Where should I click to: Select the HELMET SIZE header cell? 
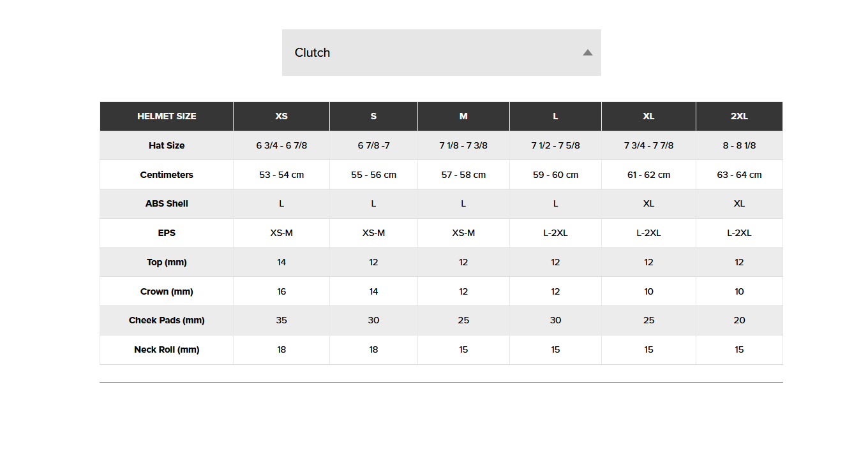pos(167,116)
